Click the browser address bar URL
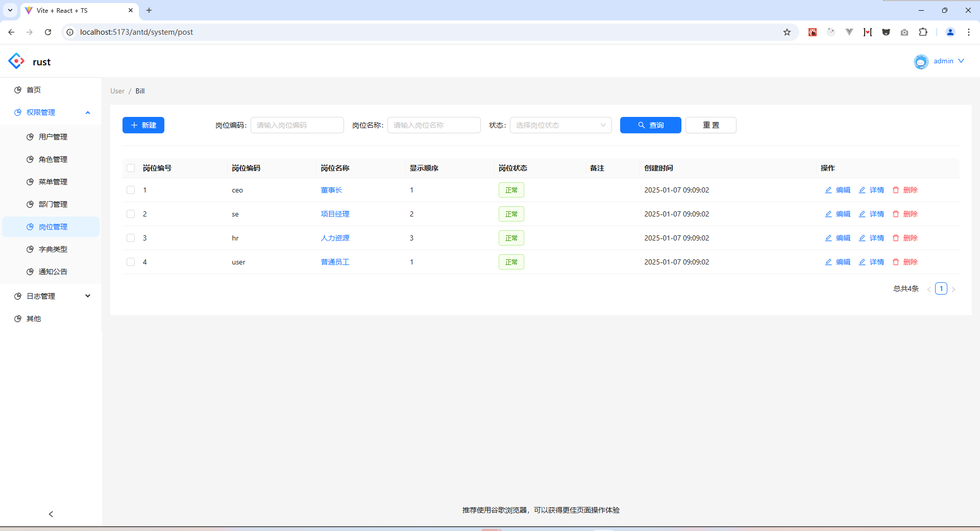The height and width of the screenshot is (531, 980). (136, 32)
